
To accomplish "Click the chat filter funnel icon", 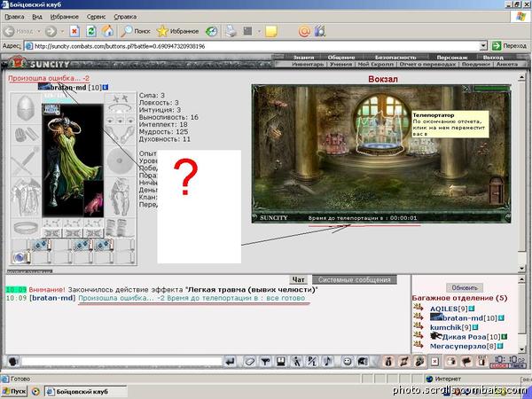I will (x=265, y=362).
